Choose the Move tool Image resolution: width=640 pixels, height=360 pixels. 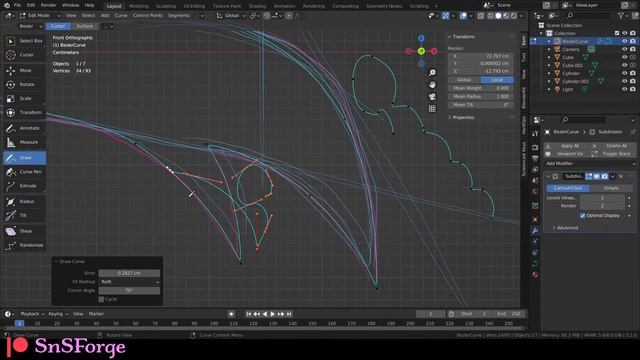coord(24,70)
